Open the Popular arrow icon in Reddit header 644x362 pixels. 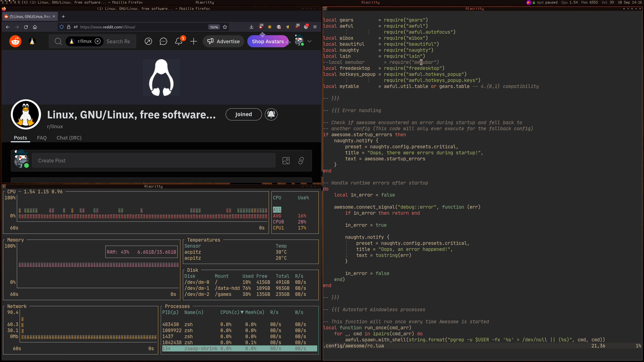[148, 41]
